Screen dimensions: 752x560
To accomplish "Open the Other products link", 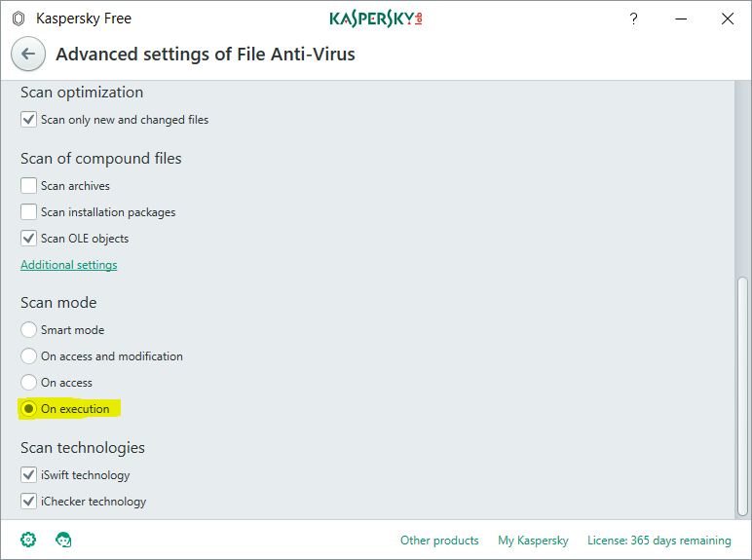I will coord(439,541).
